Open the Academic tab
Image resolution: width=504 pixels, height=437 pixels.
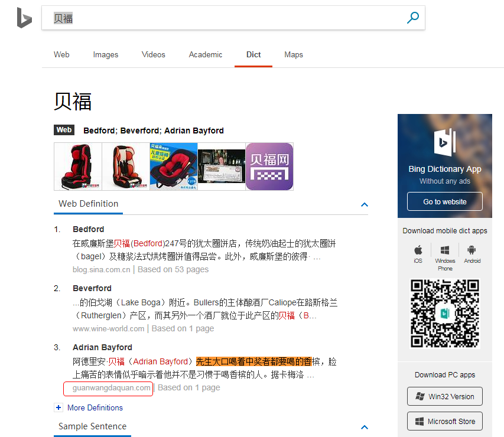tap(206, 54)
